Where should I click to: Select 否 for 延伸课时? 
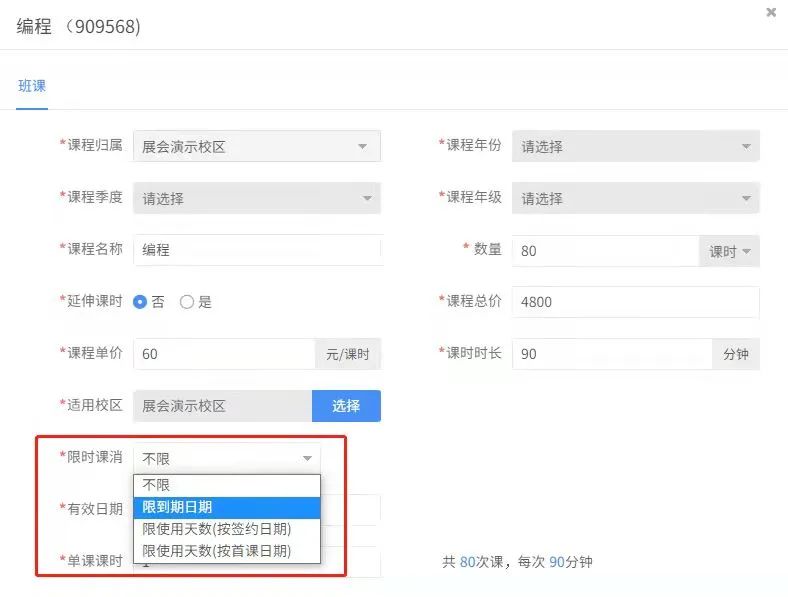[x=141, y=302]
